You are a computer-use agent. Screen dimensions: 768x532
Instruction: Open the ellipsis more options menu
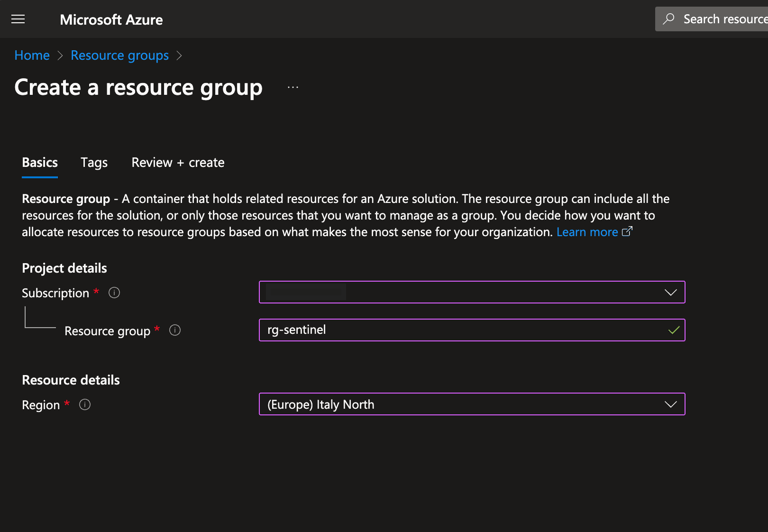click(x=293, y=87)
